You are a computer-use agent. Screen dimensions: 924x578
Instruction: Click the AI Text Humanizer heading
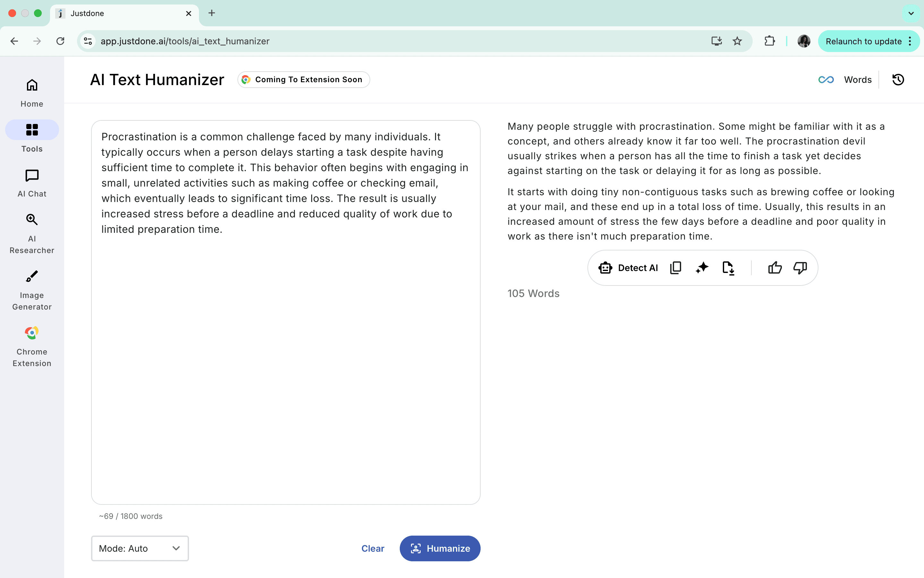157,80
